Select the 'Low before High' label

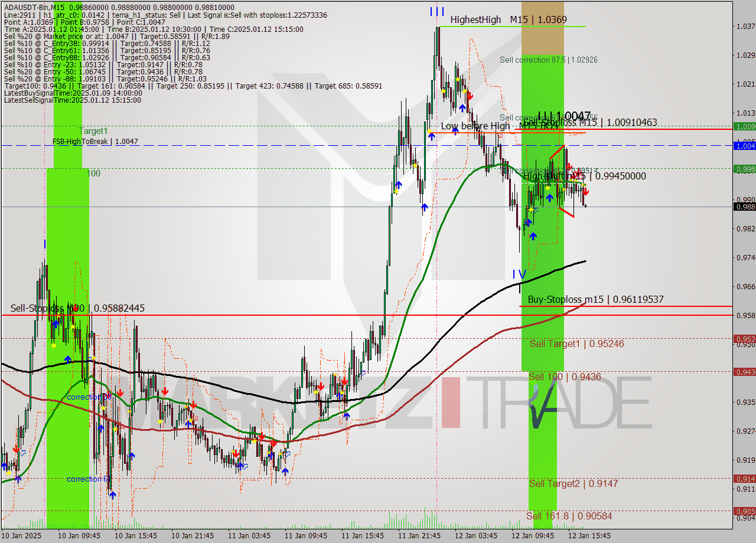pos(475,126)
